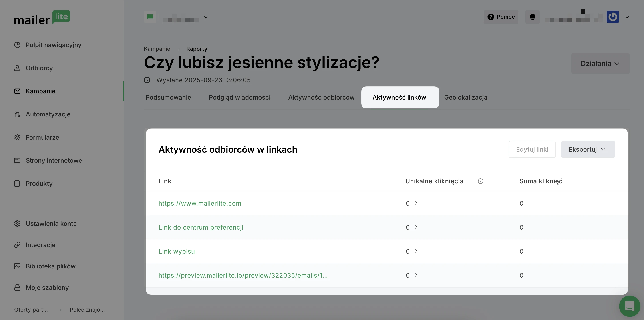Image resolution: width=644 pixels, height=320 pixels.
Task: Open the live chat support bubble
Action: [x=629, y=306]
